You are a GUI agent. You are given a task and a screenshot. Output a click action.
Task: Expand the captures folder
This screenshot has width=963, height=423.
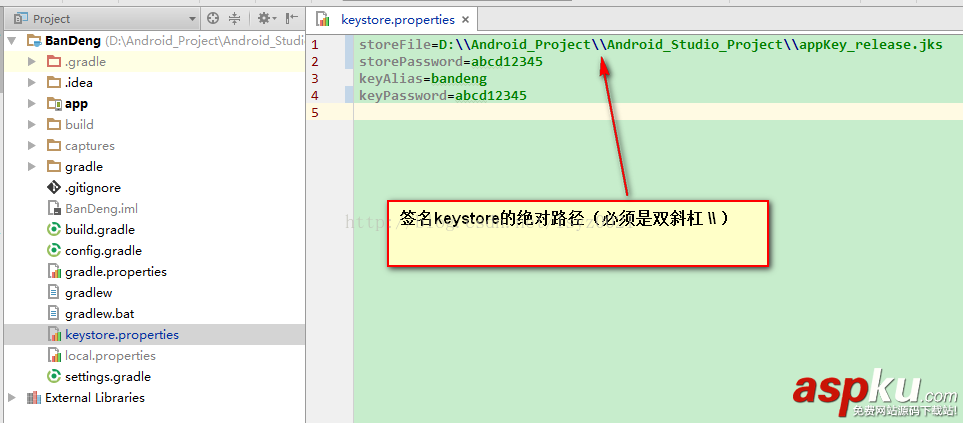32,146
